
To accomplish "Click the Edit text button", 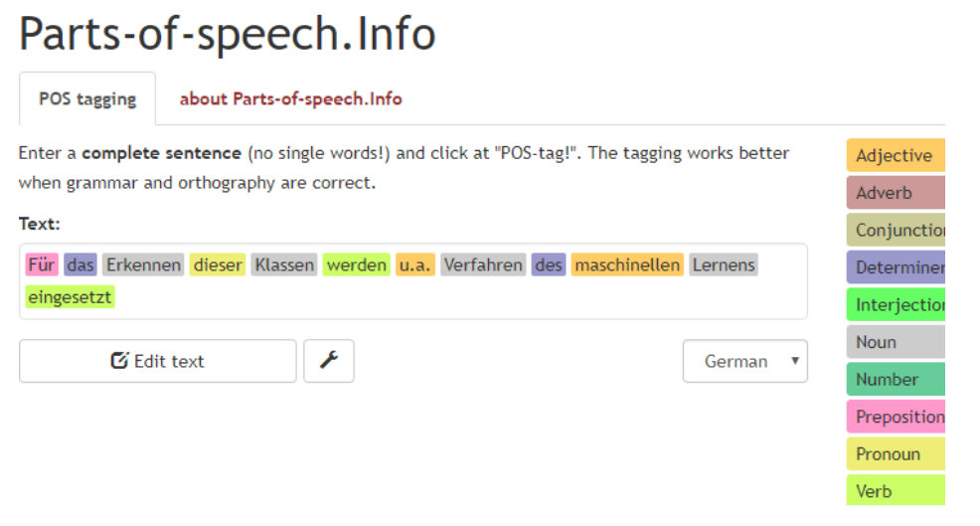I will [157, 361].
